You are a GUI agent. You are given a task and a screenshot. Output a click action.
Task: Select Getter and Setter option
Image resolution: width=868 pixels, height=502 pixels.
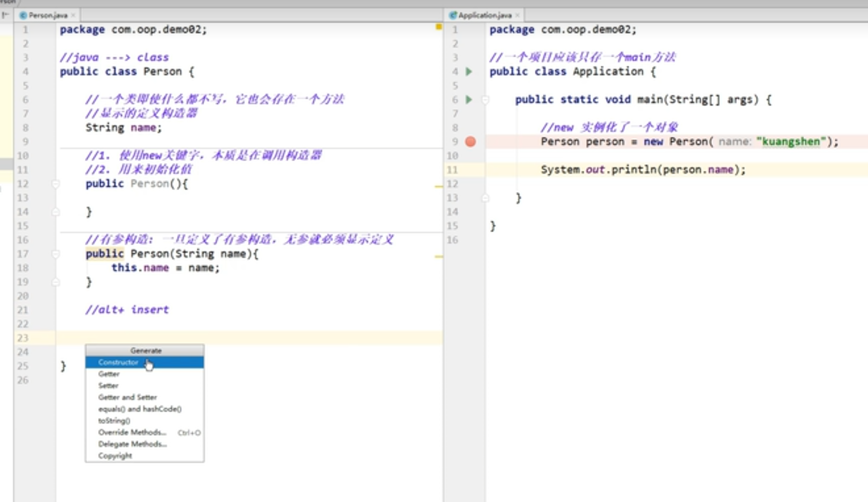pos(128,397)
